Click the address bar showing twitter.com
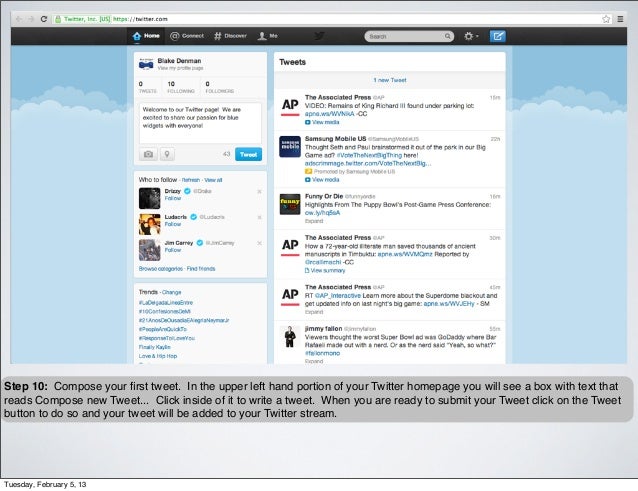The image size is (638, 491). [x=332, y=19]
